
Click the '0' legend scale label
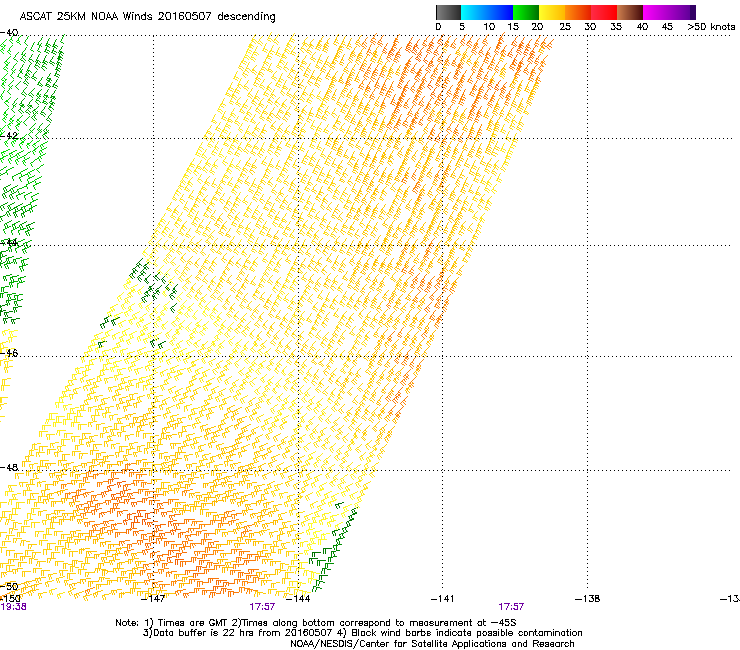coord(438,27)
